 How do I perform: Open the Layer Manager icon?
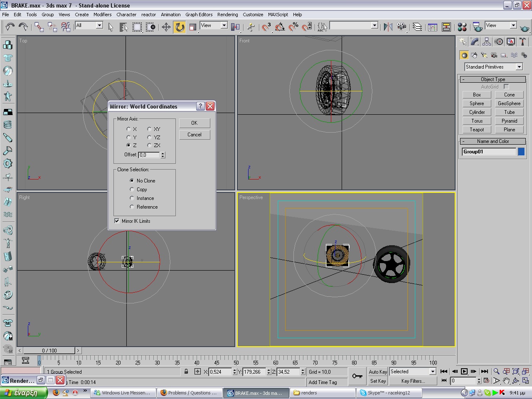coord(417,27)
